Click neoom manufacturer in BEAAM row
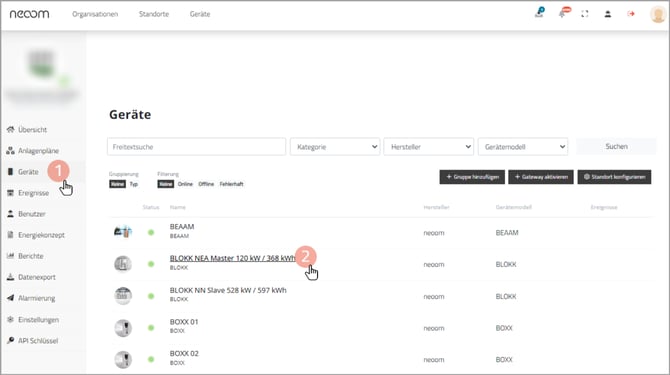 [x=434, y=233]
